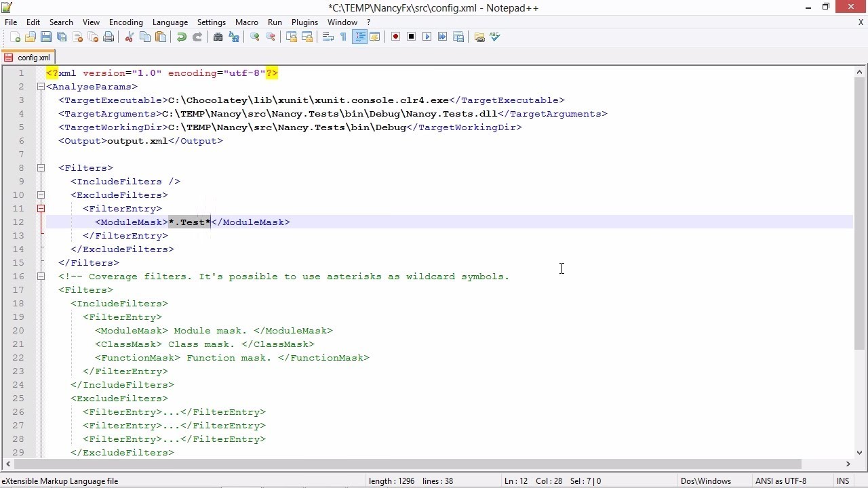The height and width of the screenshot is (488, 868).
Task: Click the IncludeFilters tag on line 9
Action: [x=125, y=182]
